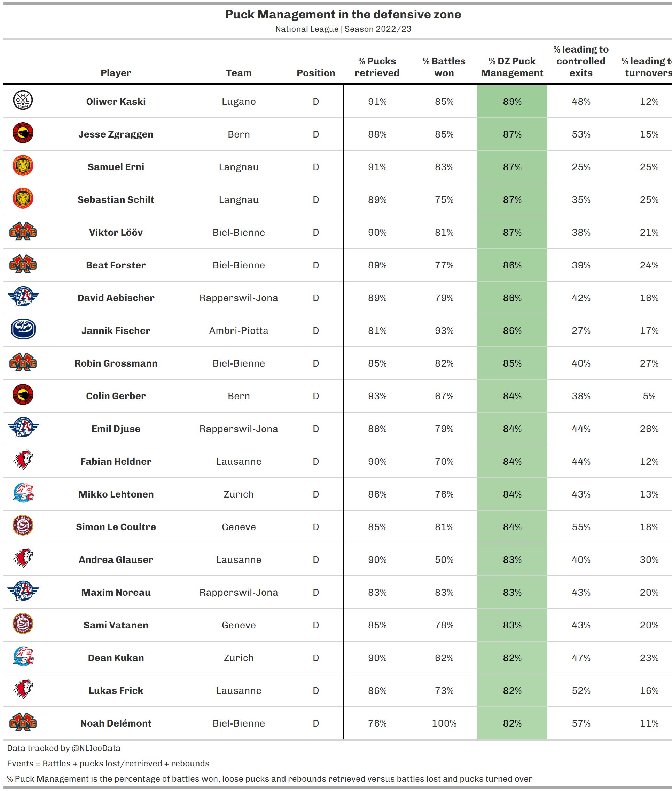
Task: Click the "% Pucks retrieved" column header
Action: tap(377, 67)
